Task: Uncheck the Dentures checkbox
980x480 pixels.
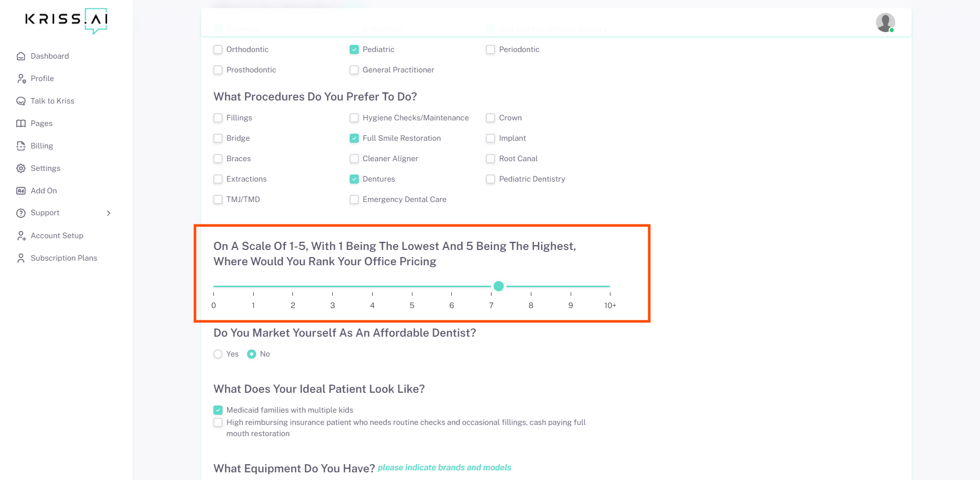Action: point(354,179)
